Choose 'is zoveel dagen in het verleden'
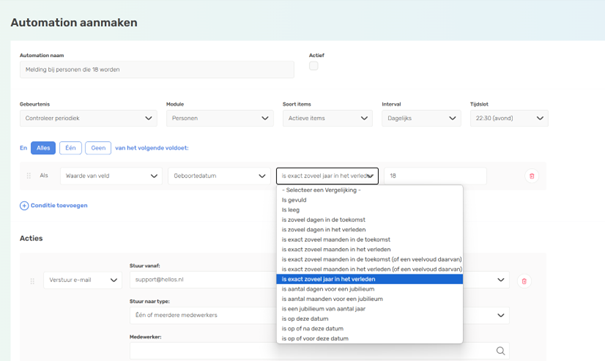 pyautogui.click(x=370, y=229)
